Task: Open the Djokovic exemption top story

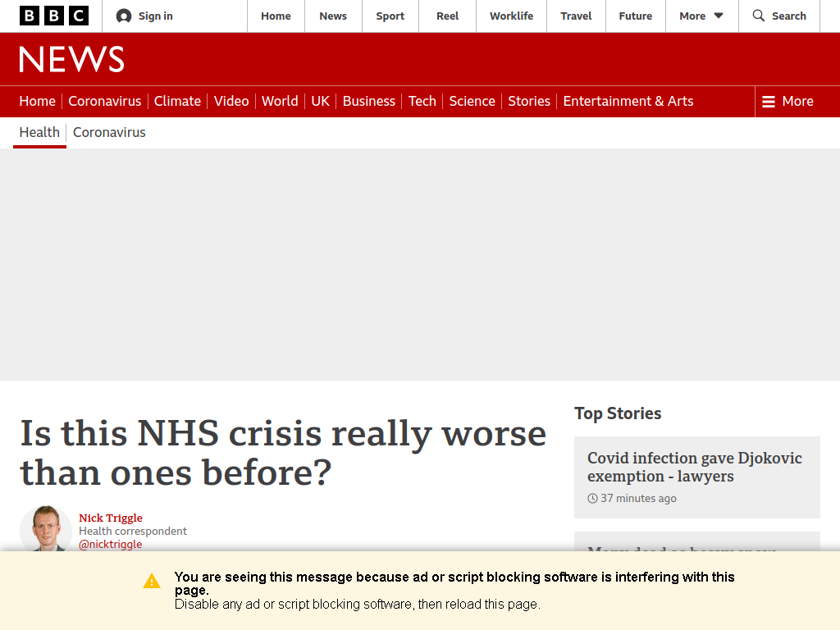Action: pos(694,467)
